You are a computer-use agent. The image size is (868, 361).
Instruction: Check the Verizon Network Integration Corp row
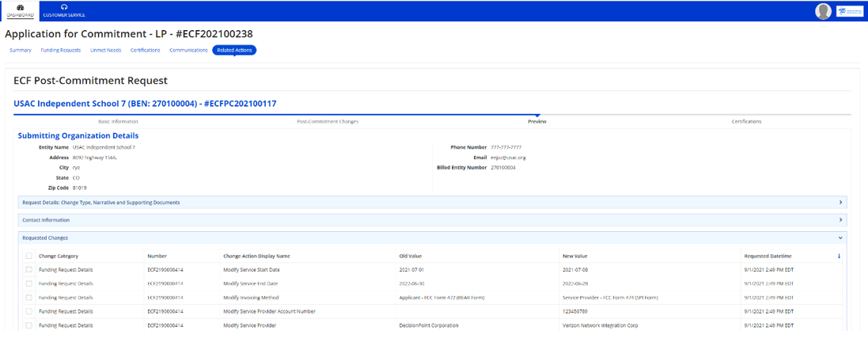pos(28,325)
